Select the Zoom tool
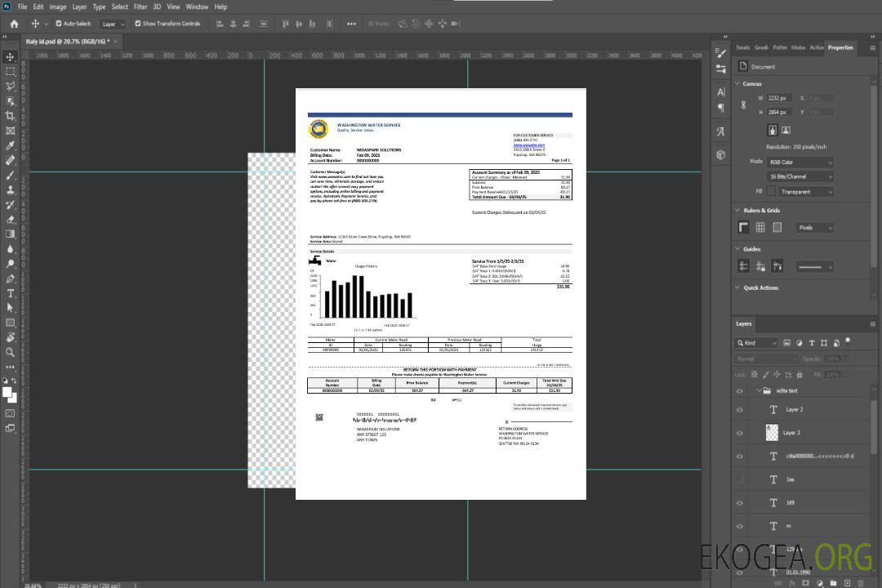 click(11, 352)
